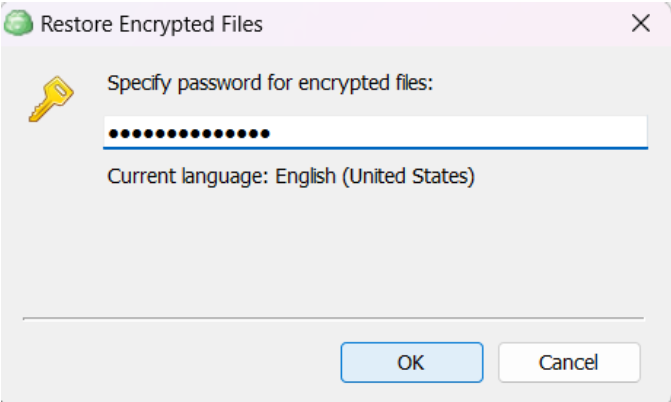Click the "Restore Encrypted Files" window title
Screen dimensions: 671x402
[151, 25]
